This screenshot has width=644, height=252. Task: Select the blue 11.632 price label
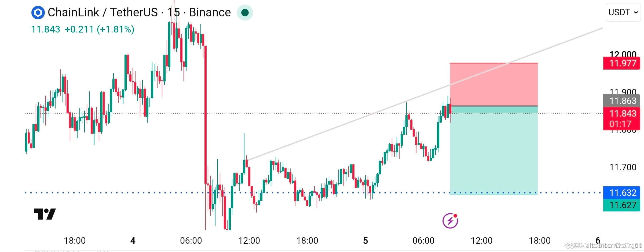coord(621,193)
